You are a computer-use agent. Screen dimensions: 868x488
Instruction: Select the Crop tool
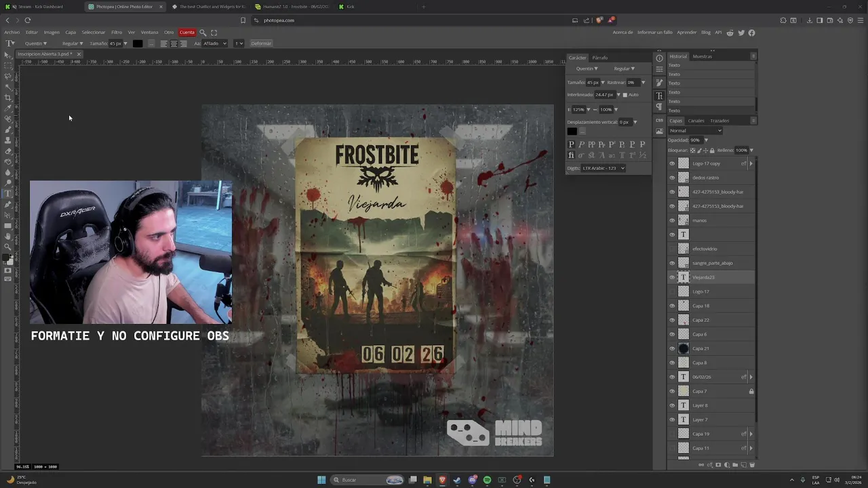8,98
